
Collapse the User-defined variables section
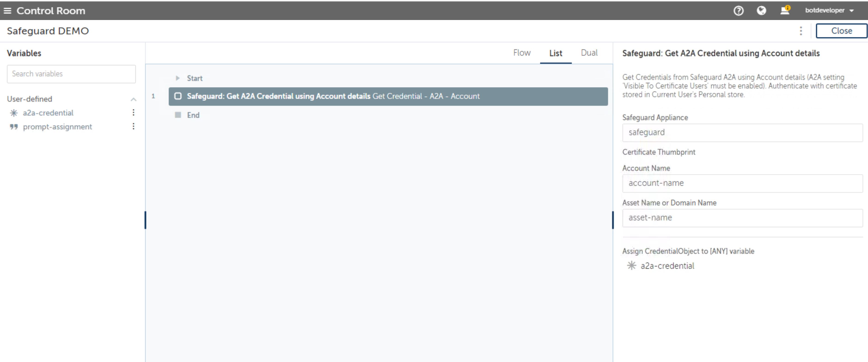tap(133, 99)
